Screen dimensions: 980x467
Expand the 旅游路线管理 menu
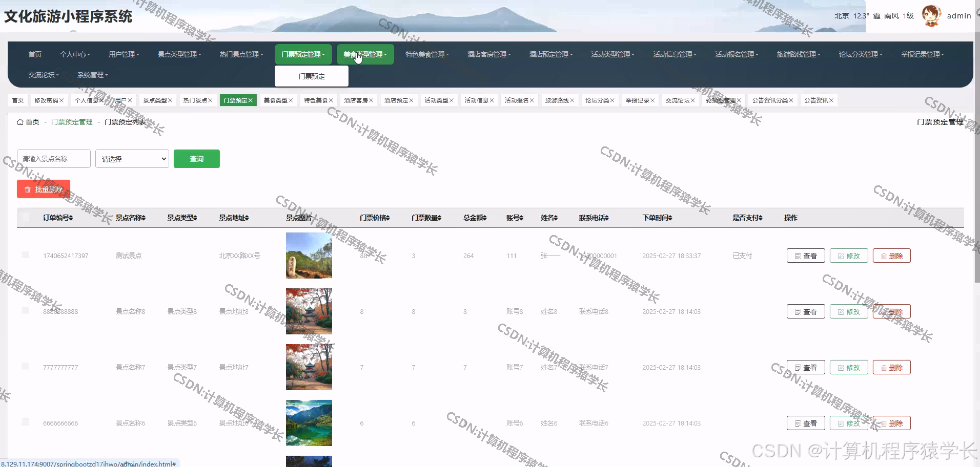click(x=799, y=54)
